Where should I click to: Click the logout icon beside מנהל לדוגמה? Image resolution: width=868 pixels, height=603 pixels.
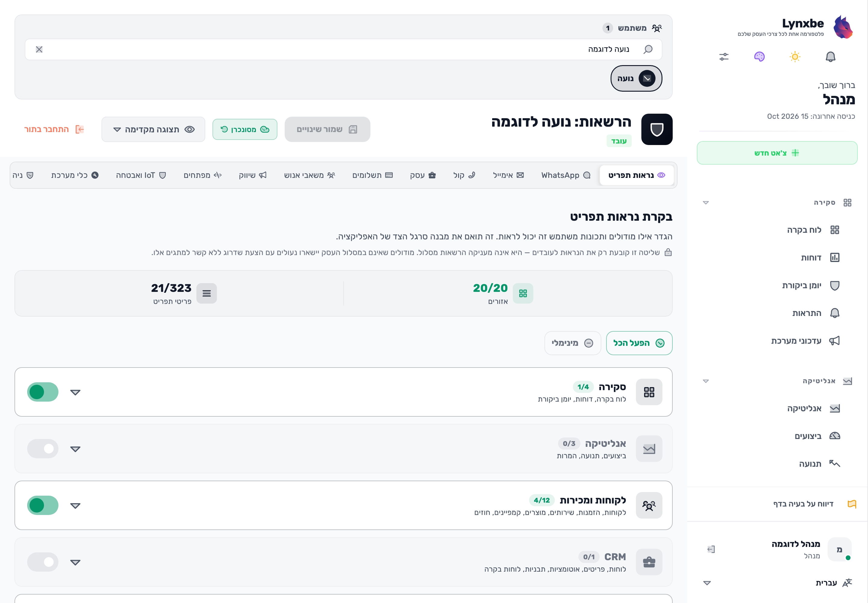711,549
